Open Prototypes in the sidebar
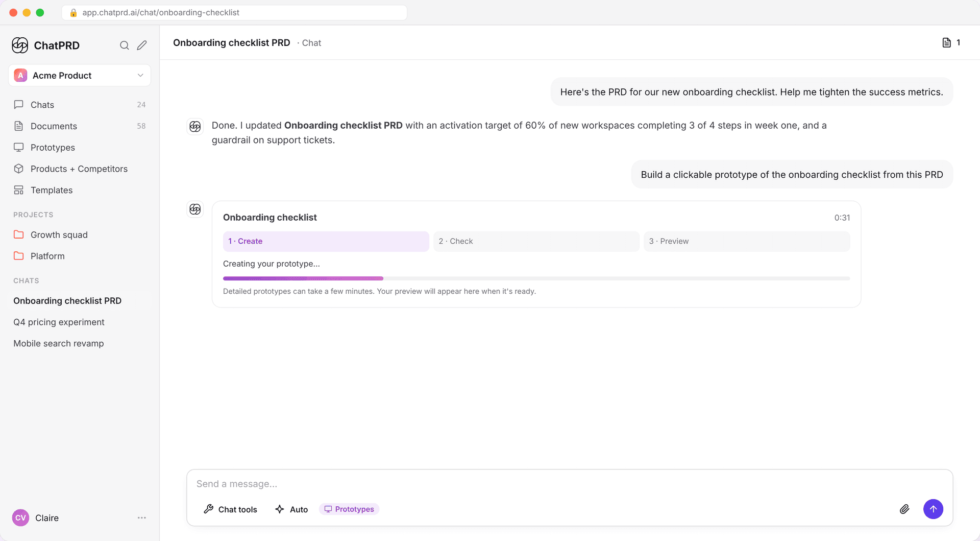 [80, 148]
